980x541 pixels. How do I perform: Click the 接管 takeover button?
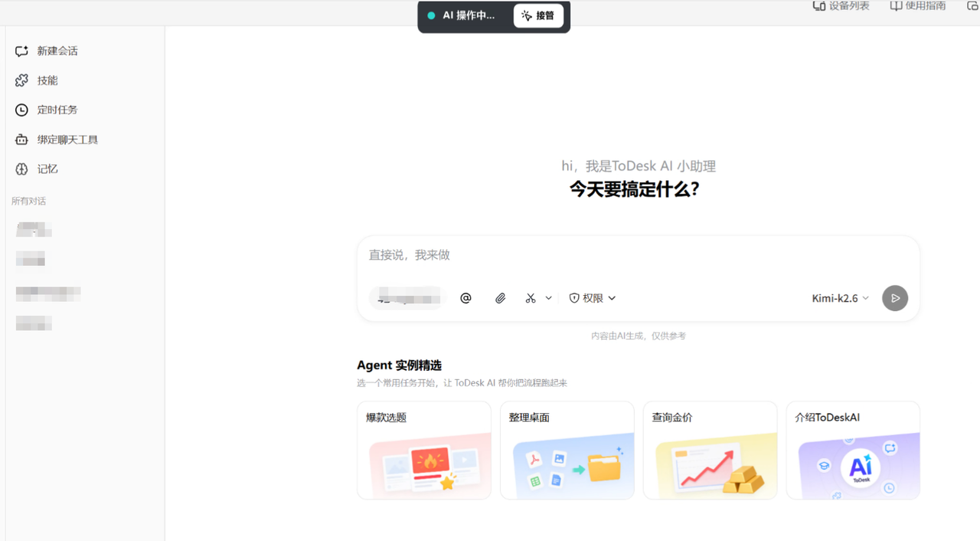[x=538, y=15]
